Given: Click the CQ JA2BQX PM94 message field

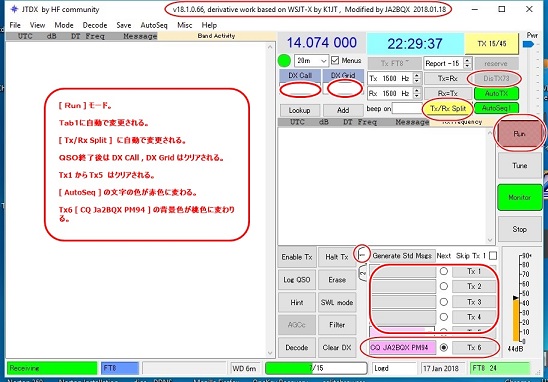Looking at the screenshot, I should (x=403, y=347).
